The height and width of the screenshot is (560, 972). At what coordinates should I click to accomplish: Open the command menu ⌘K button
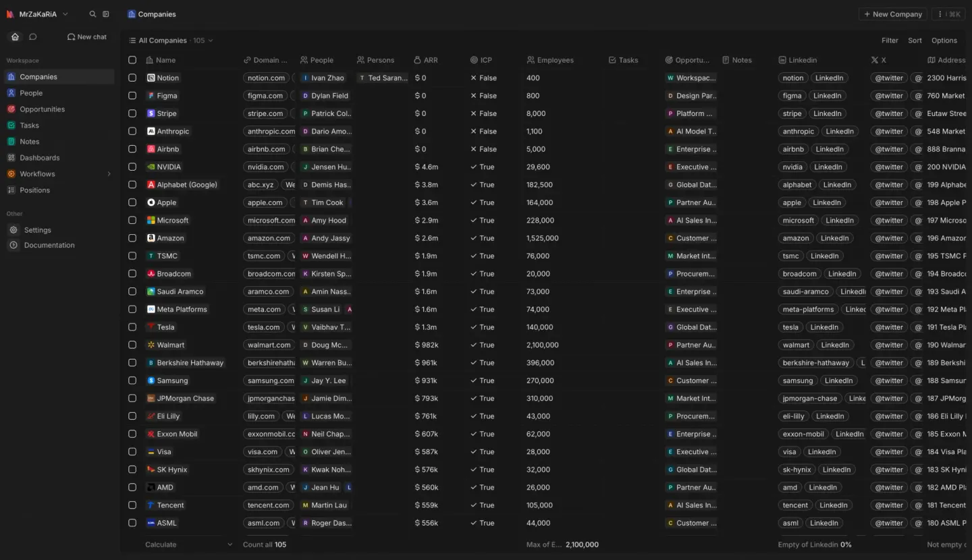point(948,14)
